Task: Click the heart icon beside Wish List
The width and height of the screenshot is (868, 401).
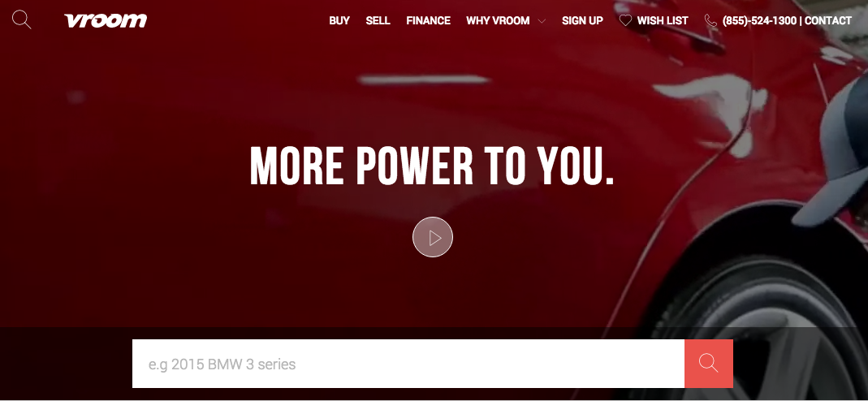Action: tap(625, 20)
